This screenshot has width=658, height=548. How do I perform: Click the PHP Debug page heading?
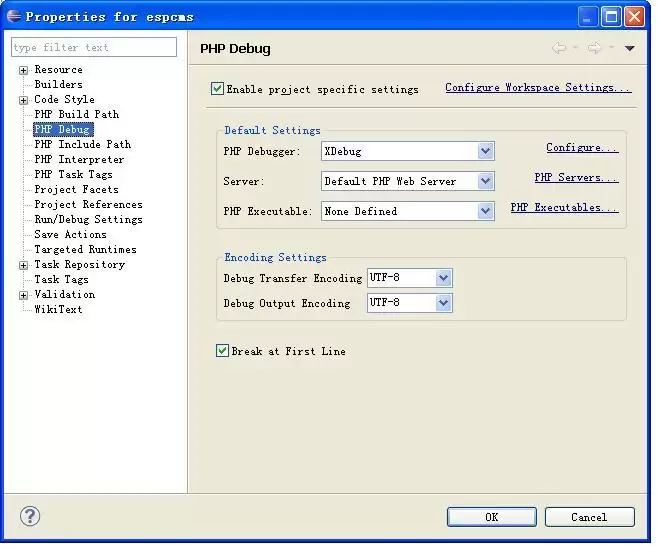coord(235,49)
